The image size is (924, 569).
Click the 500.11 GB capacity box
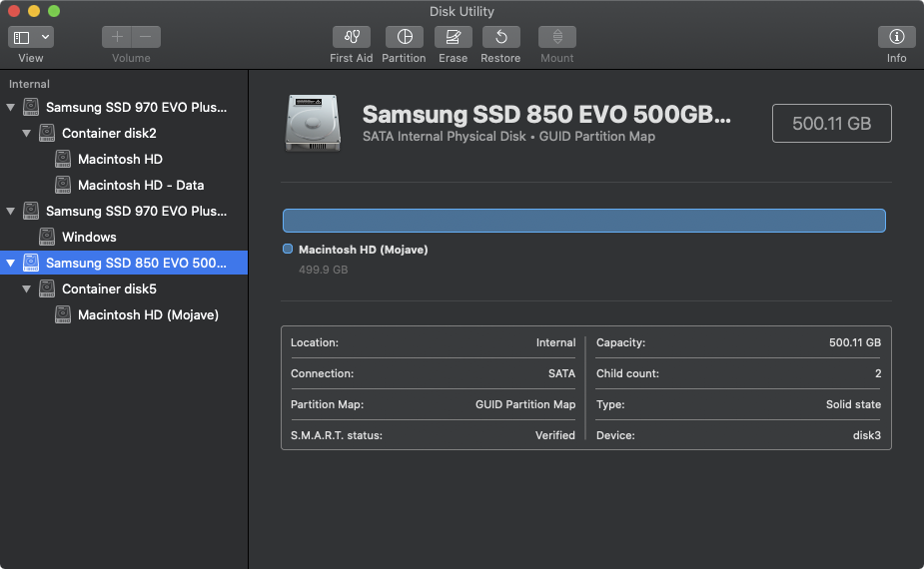tap(831, 123)
